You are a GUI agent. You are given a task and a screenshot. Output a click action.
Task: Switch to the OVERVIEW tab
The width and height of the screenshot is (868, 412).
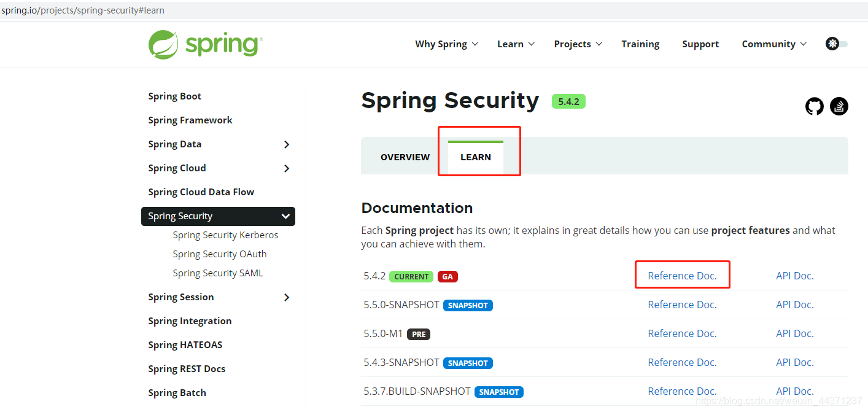405,157
